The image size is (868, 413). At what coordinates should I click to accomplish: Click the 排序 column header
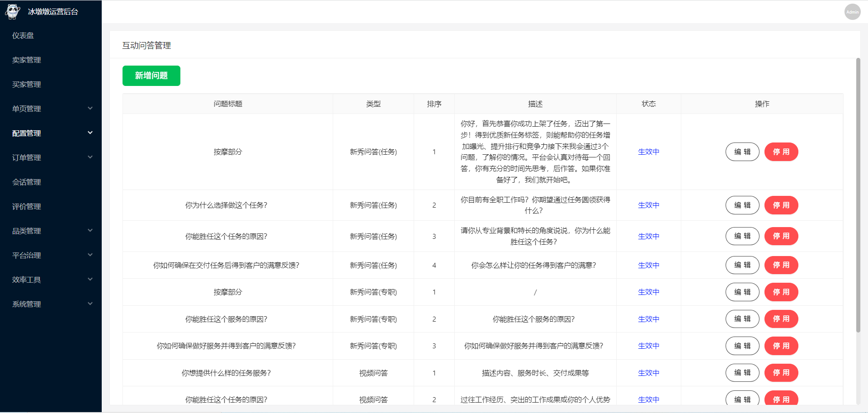tap(434, 104)
